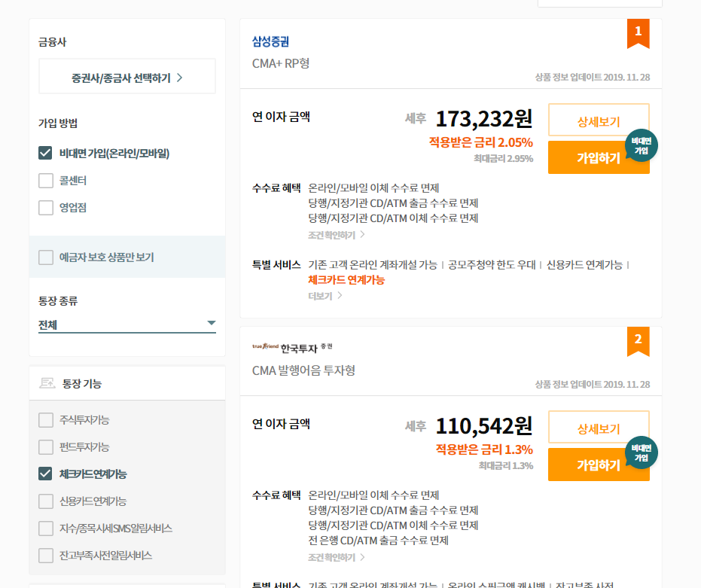Uncheck 비대면 가입(온라인/모바일) checkbox
This screenshot has height=588, width=701.
[46, 153]
